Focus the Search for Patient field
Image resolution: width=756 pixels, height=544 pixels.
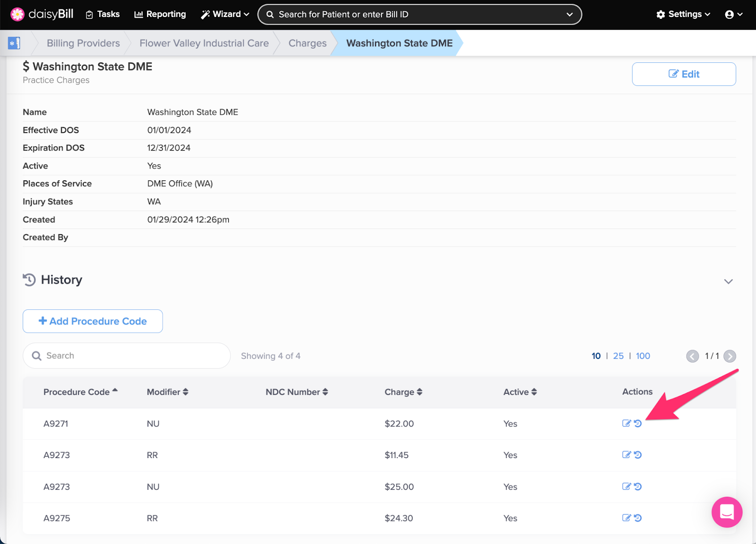pos(420,15)
